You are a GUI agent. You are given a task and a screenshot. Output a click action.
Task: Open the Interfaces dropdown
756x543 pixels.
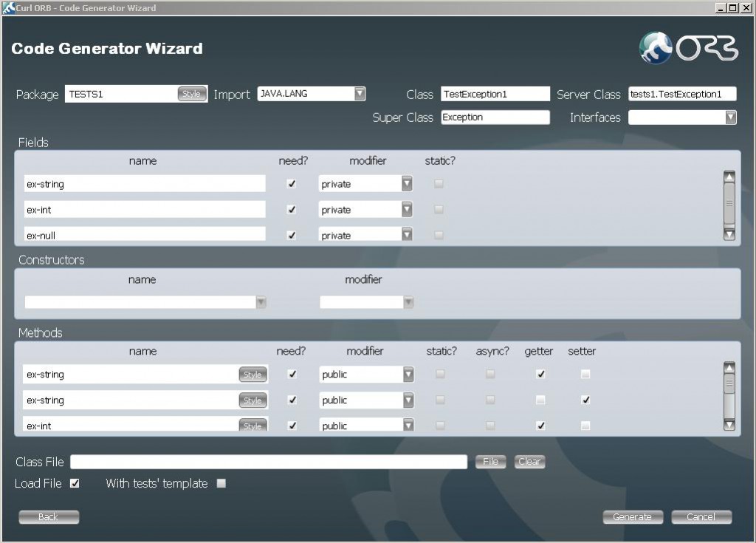[x=731, y=117]
